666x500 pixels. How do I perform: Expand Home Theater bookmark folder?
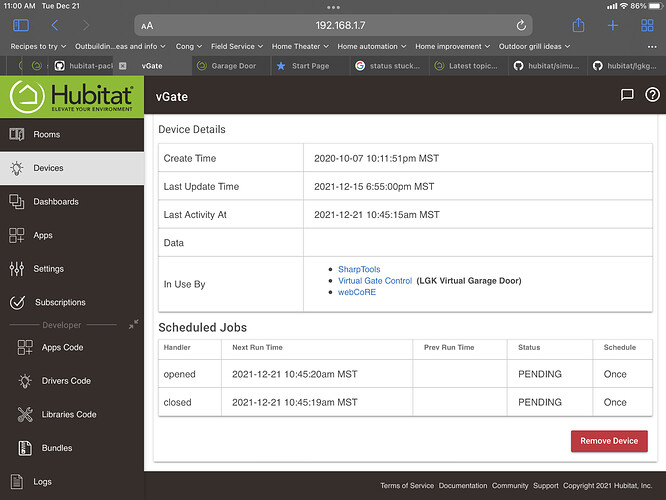tap(300, 46)
